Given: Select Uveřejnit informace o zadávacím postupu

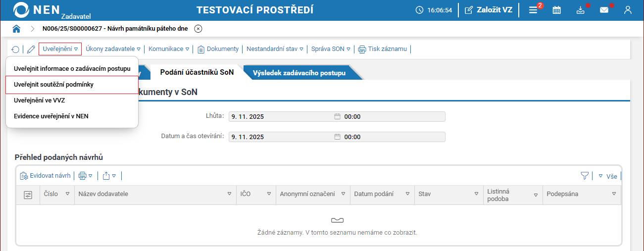Looking at the screenshot, I should click(x=72, y=68).
